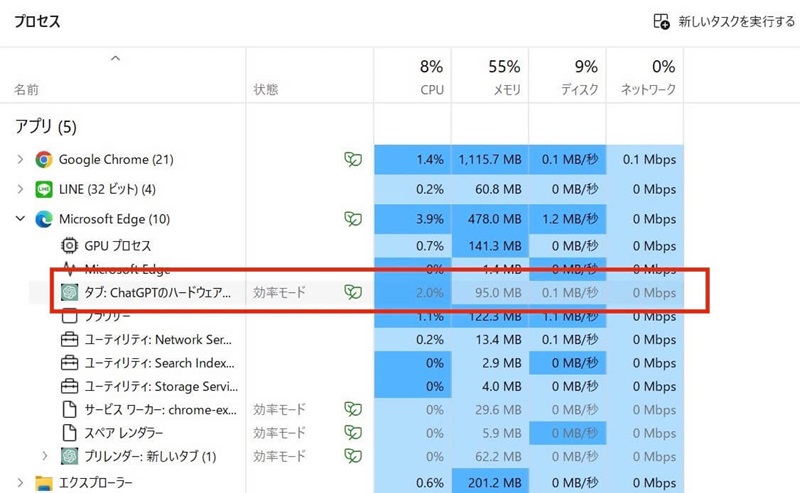Click Chrome's 0.1 Mbps network cell
Viewport: 800px width, 493px height.
(x=645, y=160)
